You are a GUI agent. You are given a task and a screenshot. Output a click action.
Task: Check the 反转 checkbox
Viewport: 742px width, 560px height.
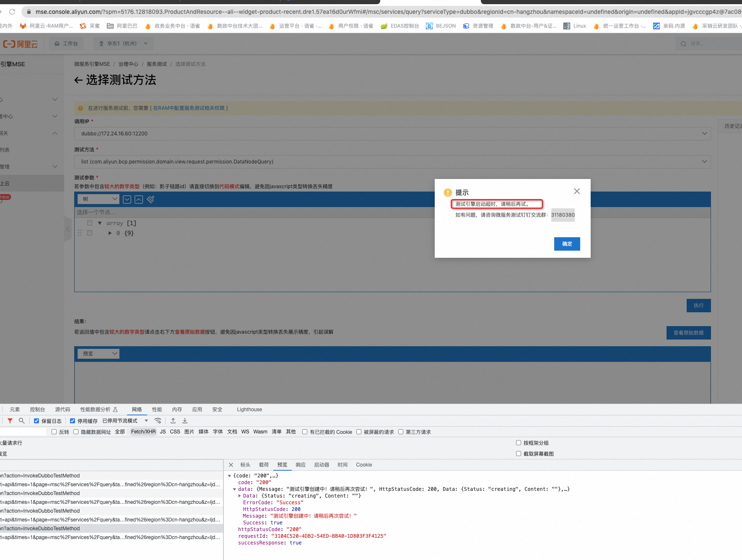(54, 432)
